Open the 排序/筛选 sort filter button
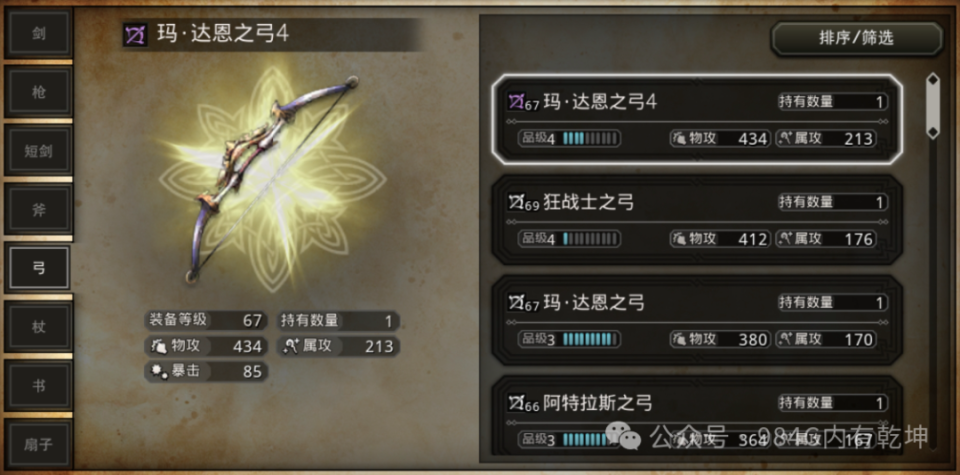 pyautogui.click(x=857, y=39)
